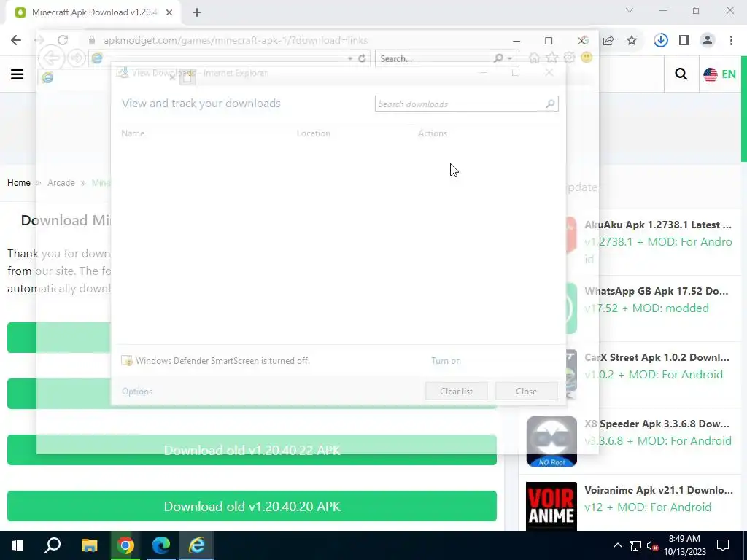Sort downloads by Name column

click(x=133, y=133)
